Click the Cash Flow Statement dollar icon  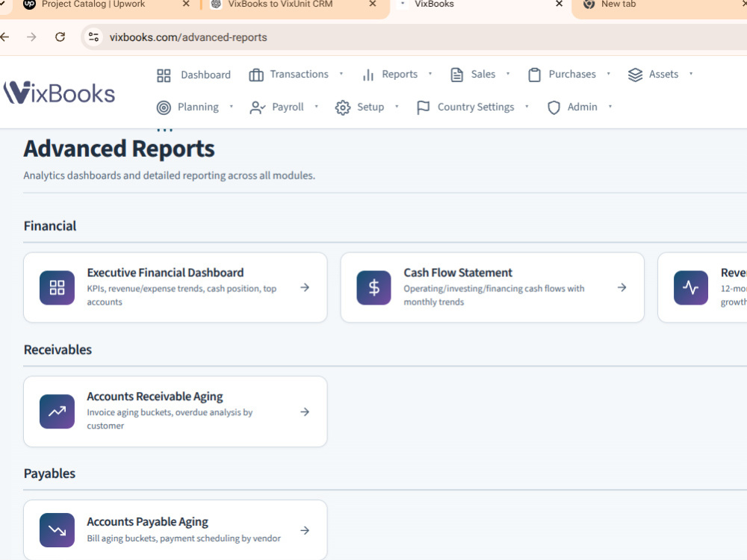point(374,287)
